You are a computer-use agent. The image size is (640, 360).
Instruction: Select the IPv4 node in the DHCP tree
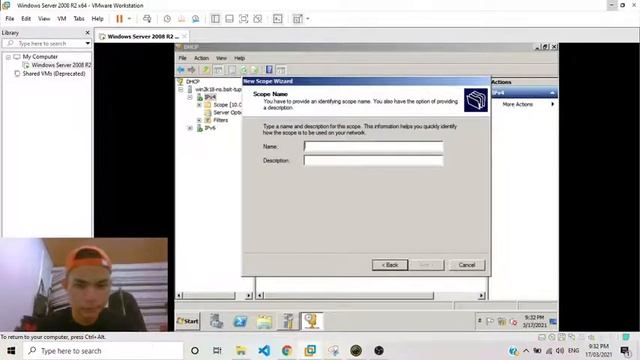tap(210, 97)
